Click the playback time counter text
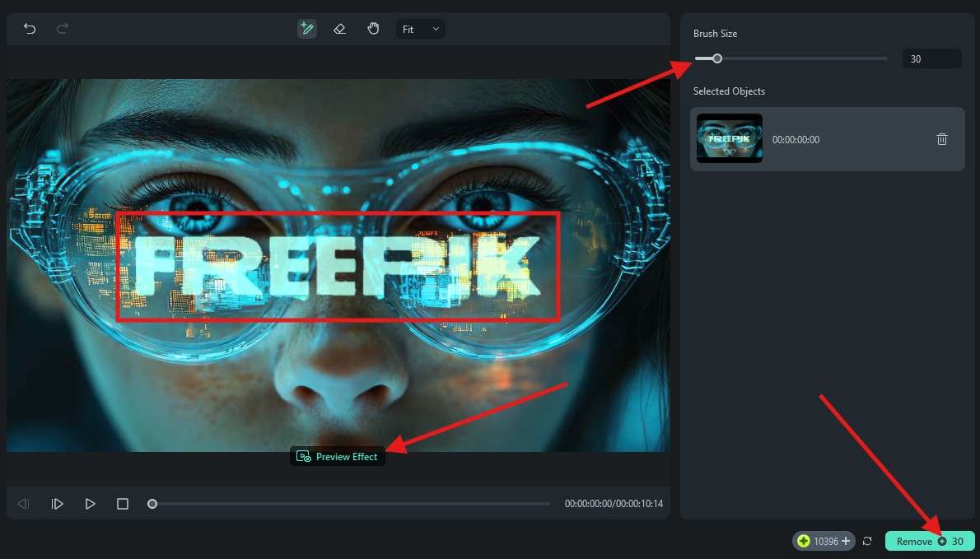 [614, 503]
